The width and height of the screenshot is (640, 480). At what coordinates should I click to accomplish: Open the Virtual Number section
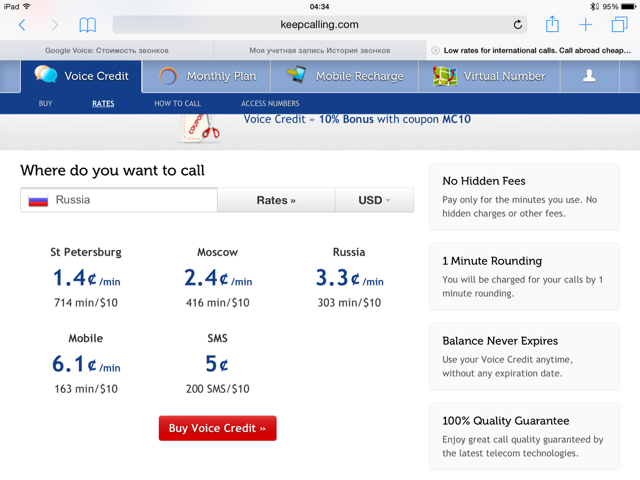coord(489,76)
